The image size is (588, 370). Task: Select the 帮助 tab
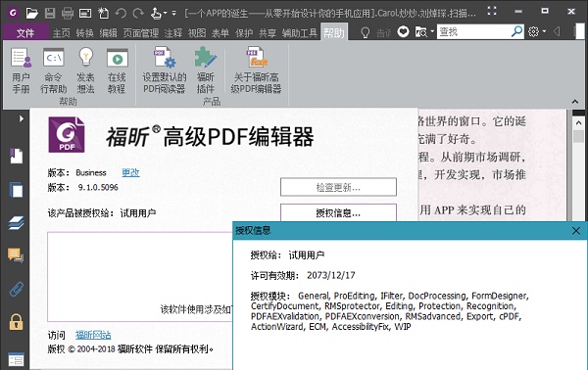click(334, 33)
